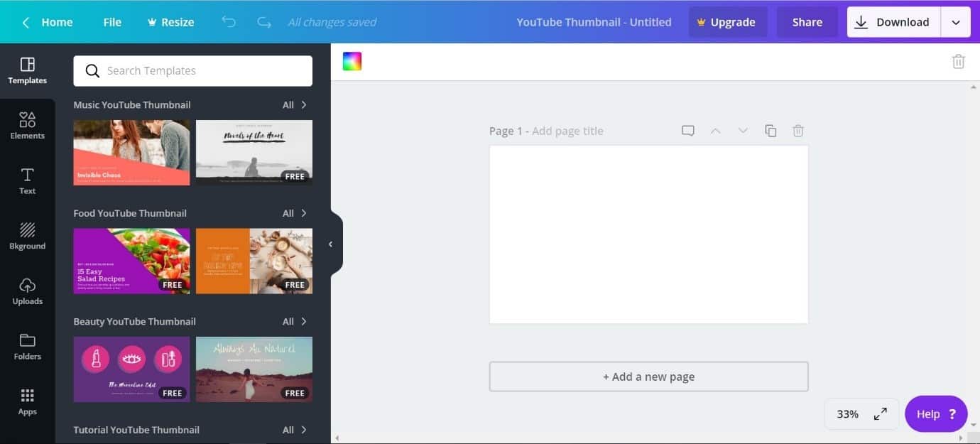Show all Music YouTube Thumbnail templates

294,104
